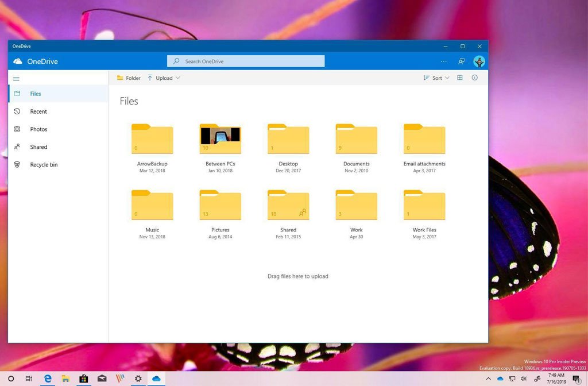The width and height of the screenshot is (588, 386).
Task: Show the details info pane icon
Action: pos(475,78)
